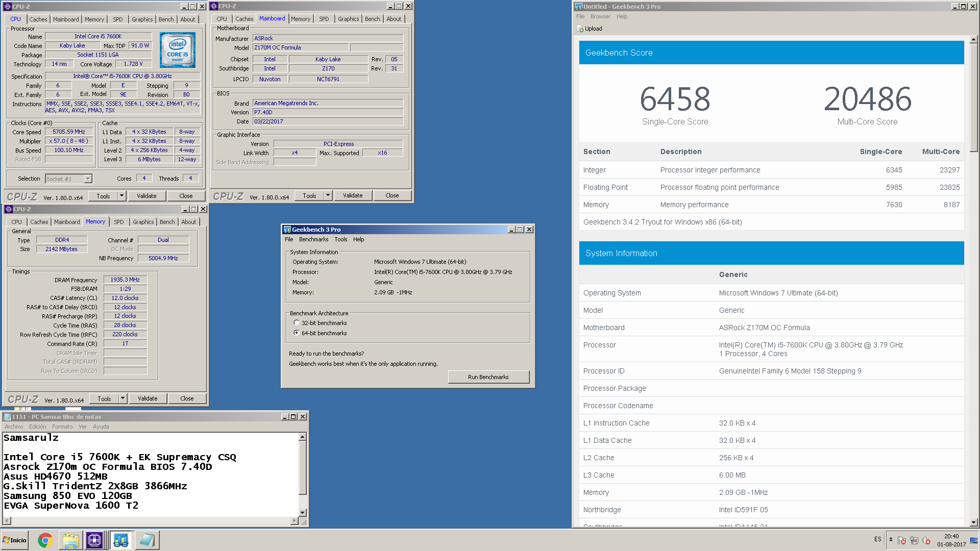The width and height of the screenshot is (980, 551).
Task: Click the Close button in the CPU-Z Mainboard window
Action: [392, 195]
